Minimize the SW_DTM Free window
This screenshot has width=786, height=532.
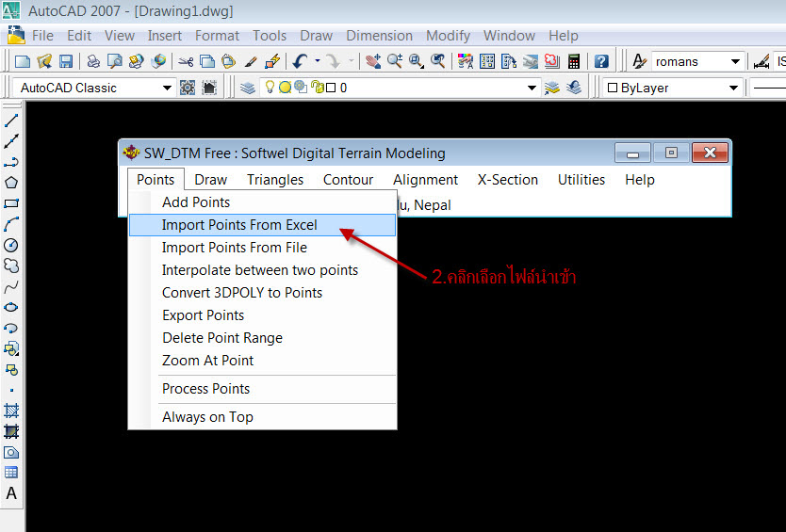632,153
